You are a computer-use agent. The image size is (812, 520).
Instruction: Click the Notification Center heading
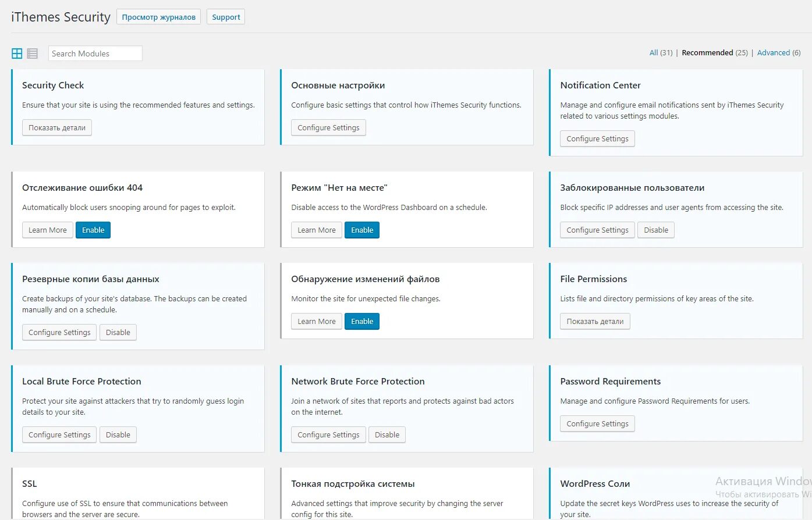600,86
